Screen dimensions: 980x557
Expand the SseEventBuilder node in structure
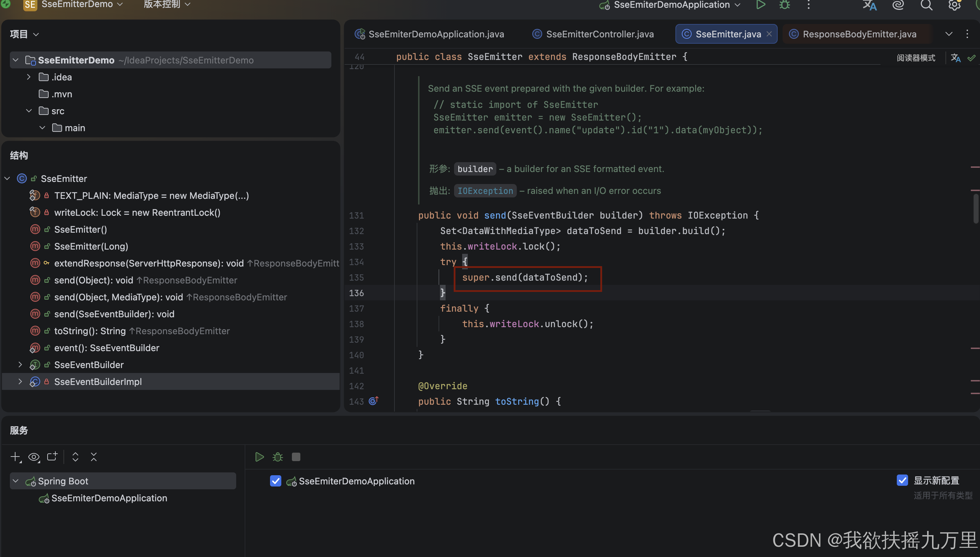(x=20, y=365)
